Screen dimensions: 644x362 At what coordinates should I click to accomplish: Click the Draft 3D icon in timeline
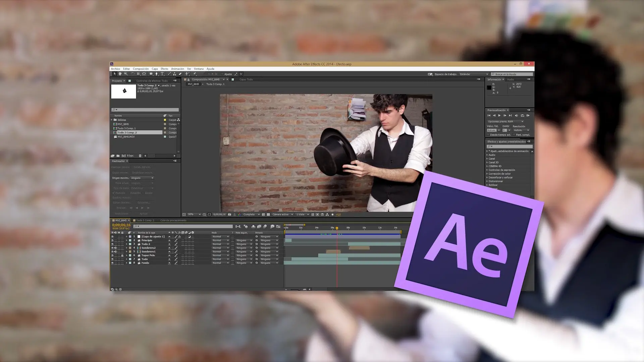[x=246, y=227]
